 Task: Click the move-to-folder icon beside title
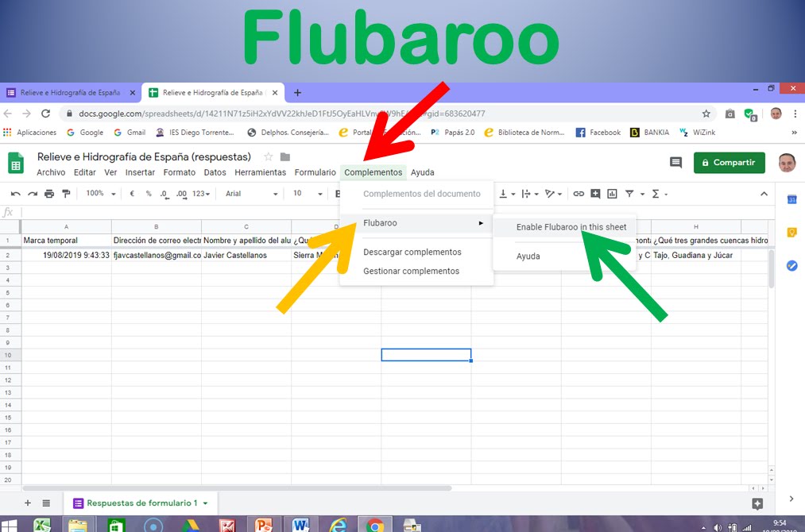[285, 157]
